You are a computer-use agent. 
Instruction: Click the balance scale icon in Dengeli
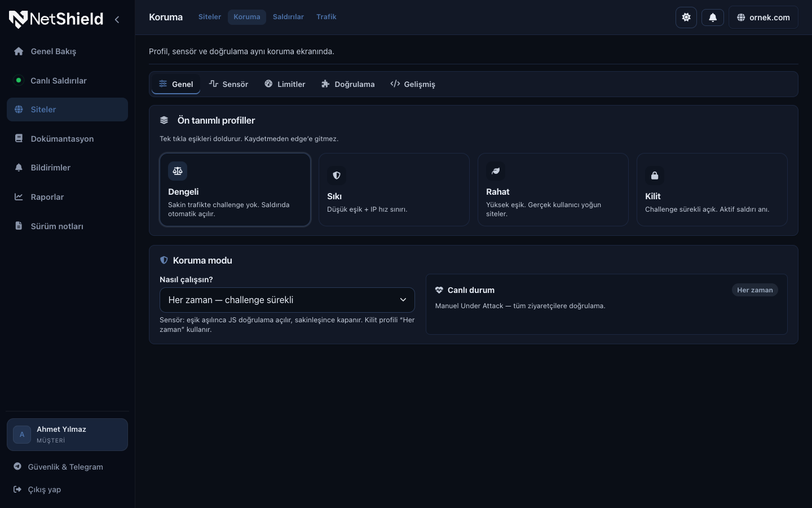178,171
